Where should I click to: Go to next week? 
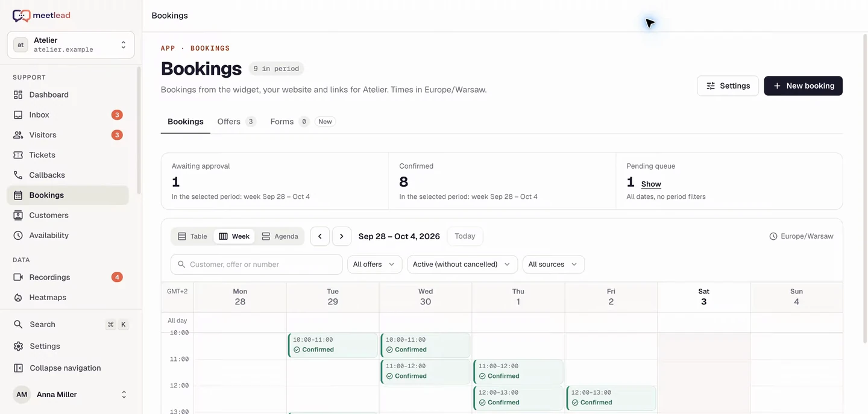tap(342, 236)
